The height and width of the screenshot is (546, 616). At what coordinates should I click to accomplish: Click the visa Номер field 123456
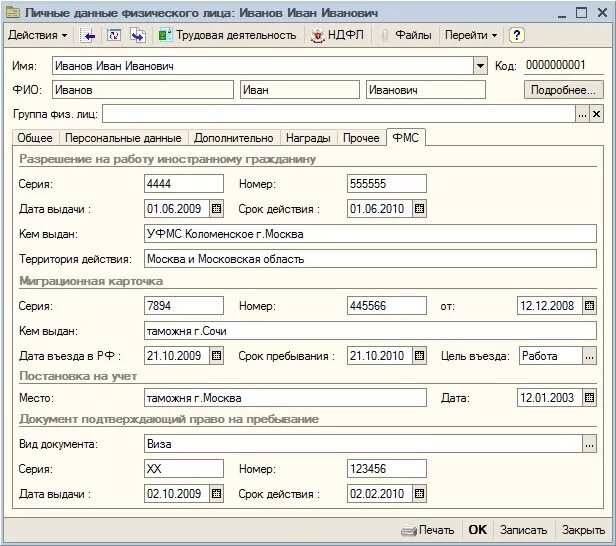click(x=387, y=469)
